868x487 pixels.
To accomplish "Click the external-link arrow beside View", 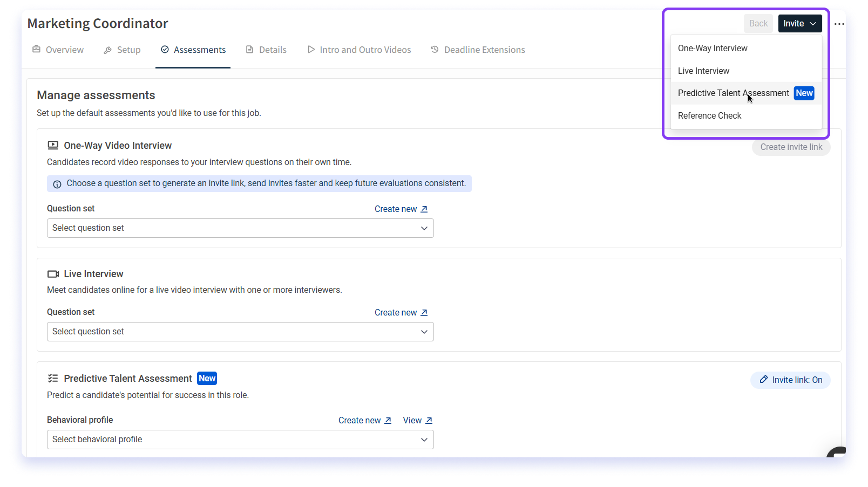I will (429, 421).
